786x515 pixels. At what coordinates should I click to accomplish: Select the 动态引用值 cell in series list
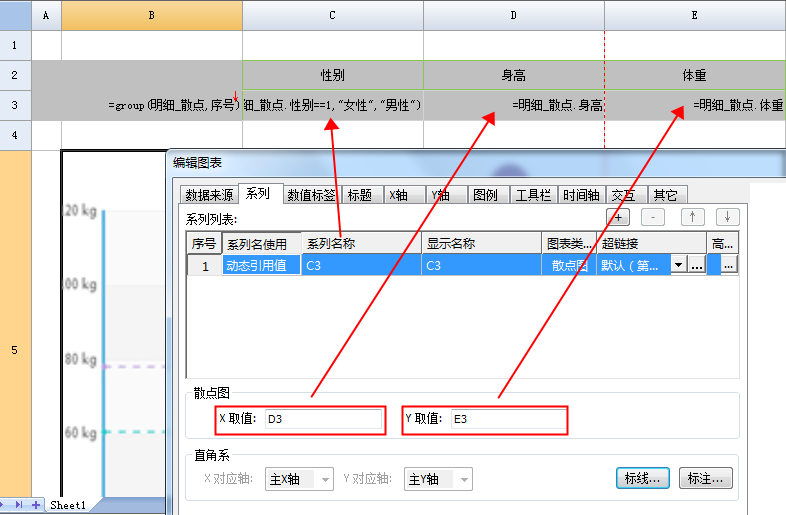pyautogui.click(x=260, y=265)
